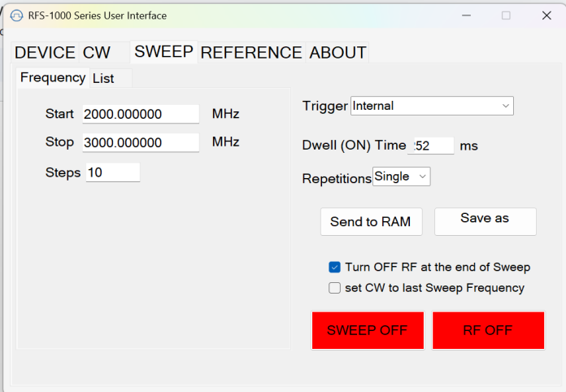
Task: Switch to the List sub-tab
Action: (x=111, y=78)
